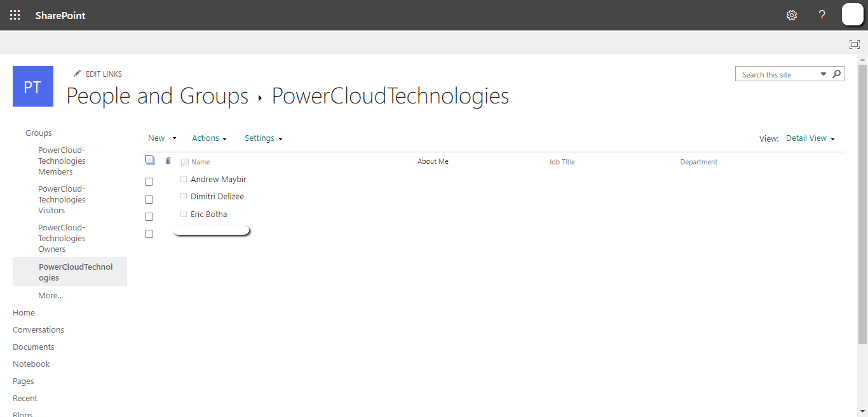Sort by the Name column header
The width and height of the screenshot is (868, 417).
point(201,162)
